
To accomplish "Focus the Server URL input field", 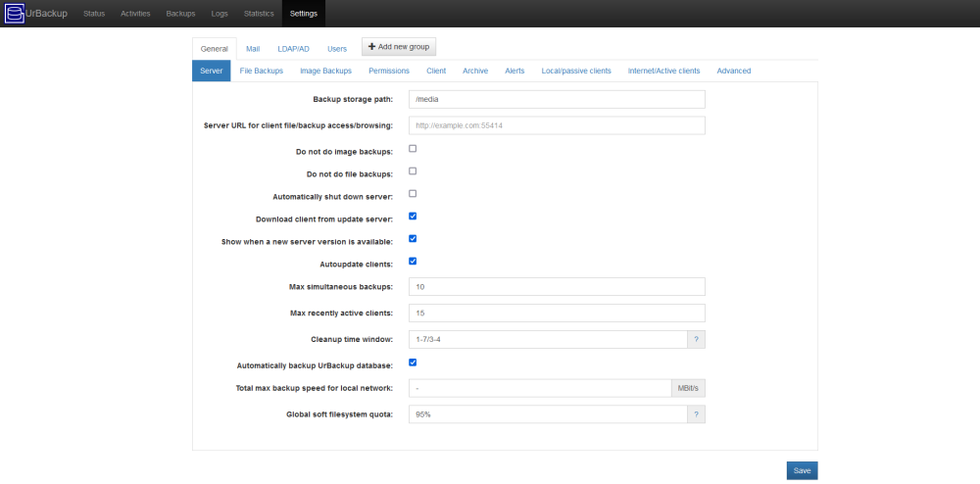I will click(557, 125).
